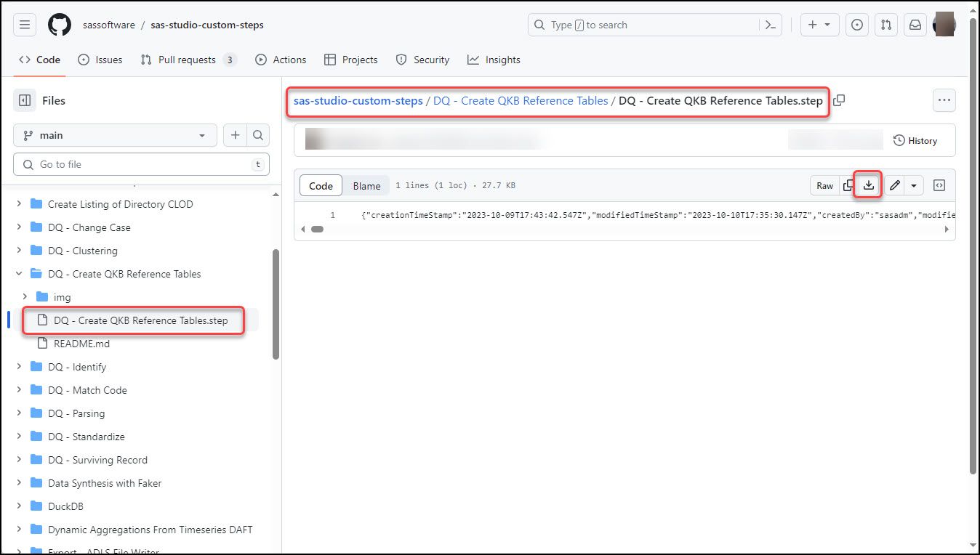Open the command palette terminal icon
The image size is (980, 555).
point(770,24)
